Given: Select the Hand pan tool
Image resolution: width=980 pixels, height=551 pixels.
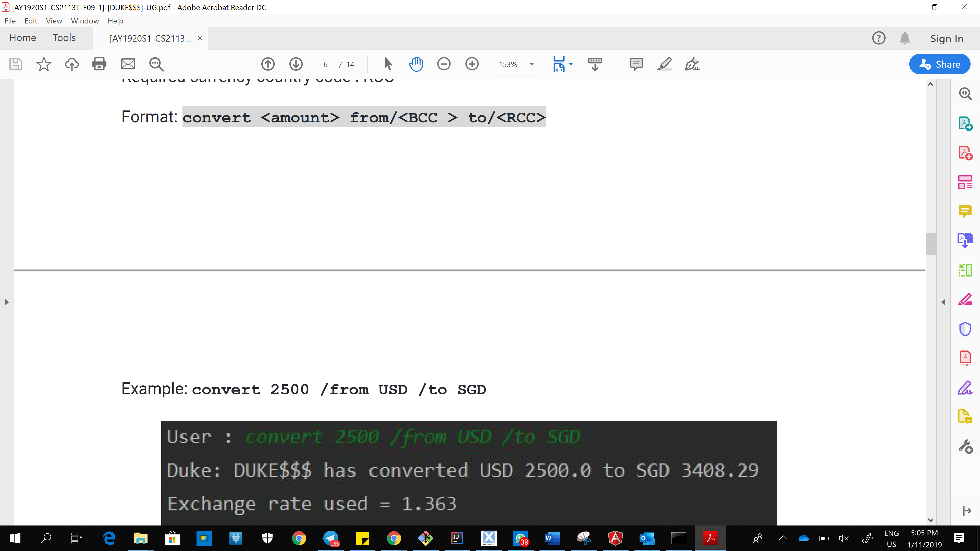Looking at the screenshot, I should (416, 64).
